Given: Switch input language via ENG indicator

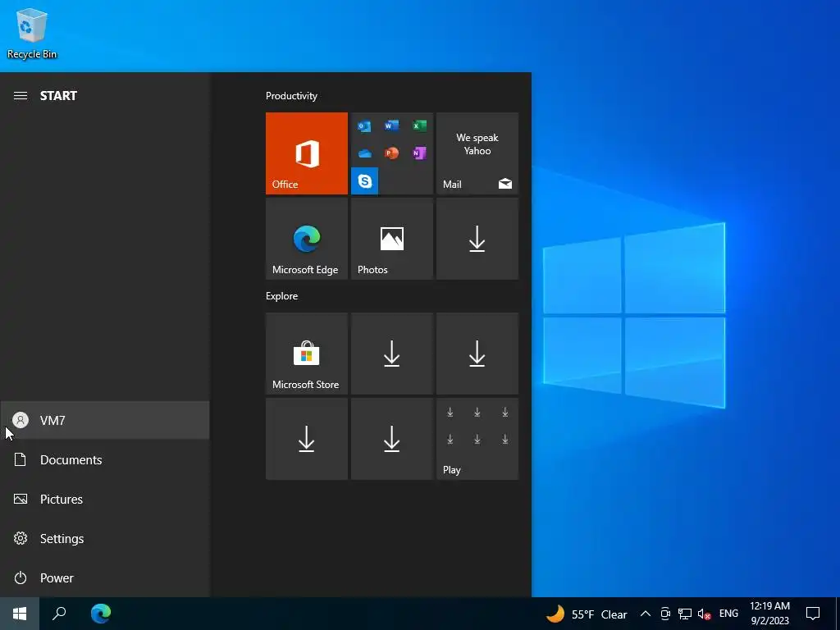Looking at the screenshot, I should pos(728,614).
